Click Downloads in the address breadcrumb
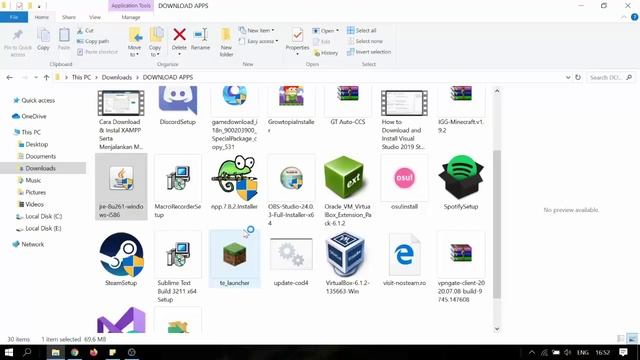Image resolution: width=640 pixels, height=360 pixels. 117,77
